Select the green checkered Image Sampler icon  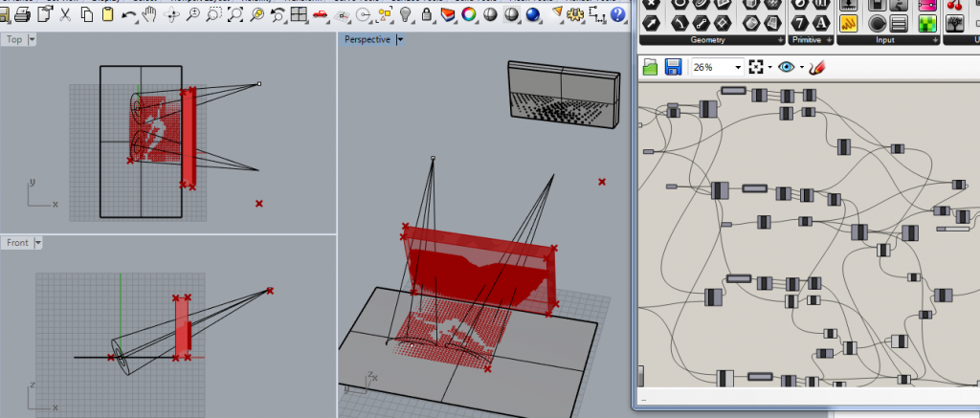(927, 24)
